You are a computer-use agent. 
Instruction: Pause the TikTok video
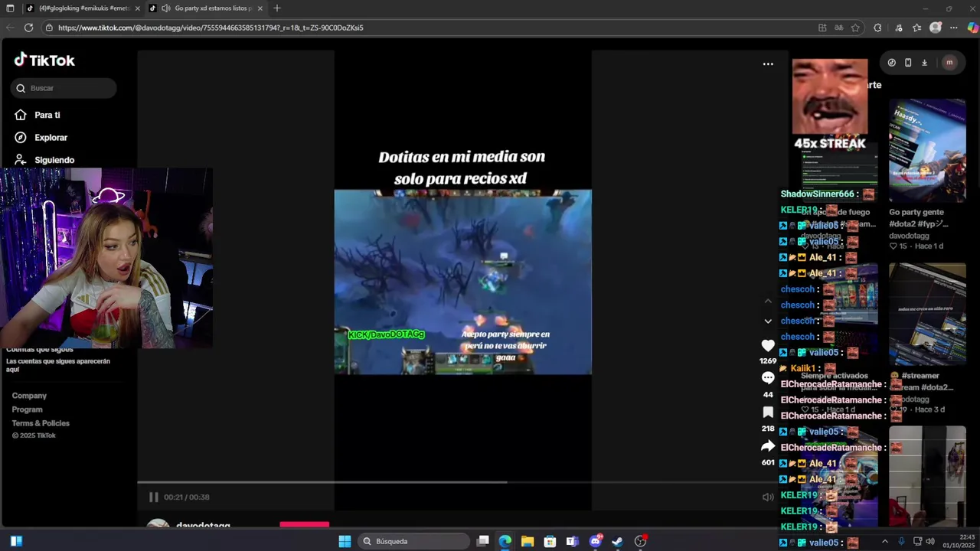pyautogui.click(x=154, y=497)
